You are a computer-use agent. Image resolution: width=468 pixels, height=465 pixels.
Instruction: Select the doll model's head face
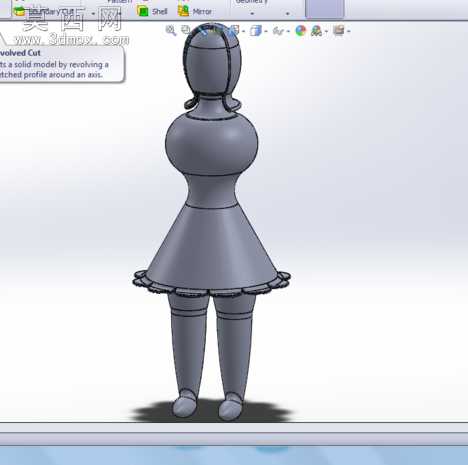[208, 70]
